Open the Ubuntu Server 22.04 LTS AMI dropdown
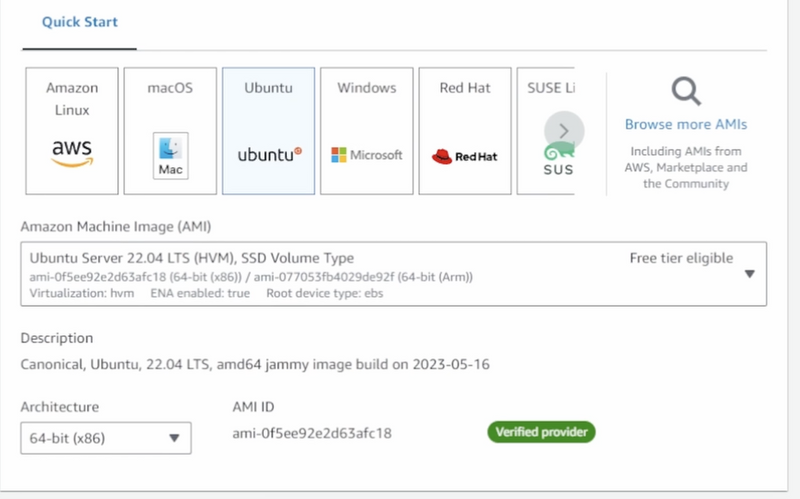This screenshot has width=800, height=499. click(393, 274)
